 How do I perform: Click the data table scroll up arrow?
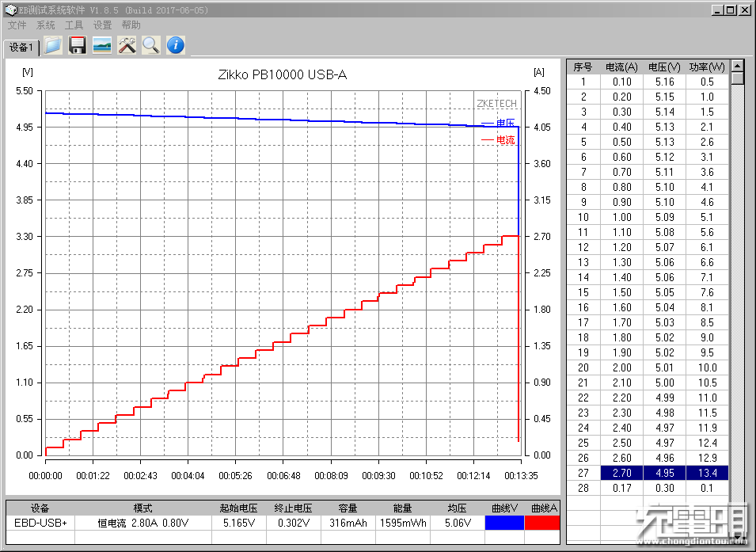(x=738, y=67)
